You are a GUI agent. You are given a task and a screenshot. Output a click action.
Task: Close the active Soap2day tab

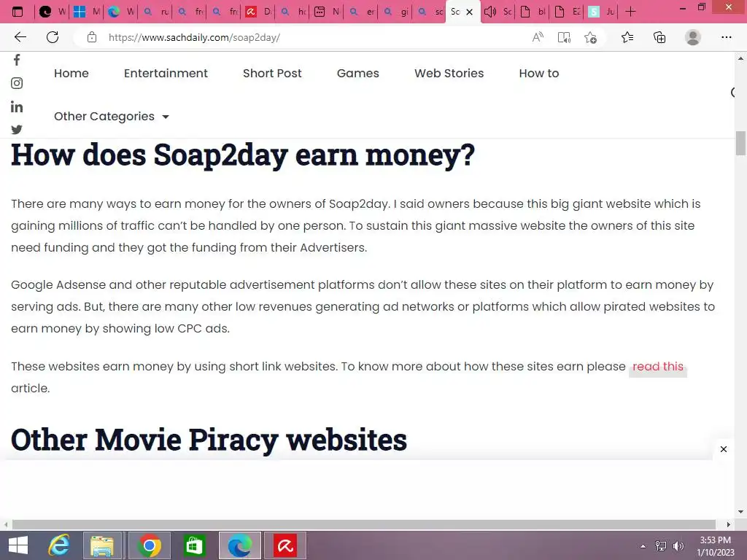pyautogui.click(x=469, y=12)
